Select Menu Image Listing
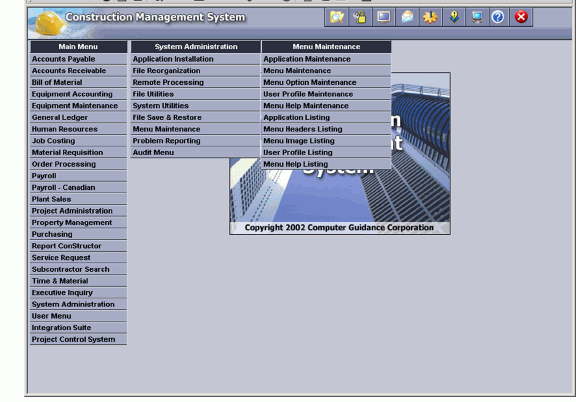 pyautogui.click(x=326, y=141)
